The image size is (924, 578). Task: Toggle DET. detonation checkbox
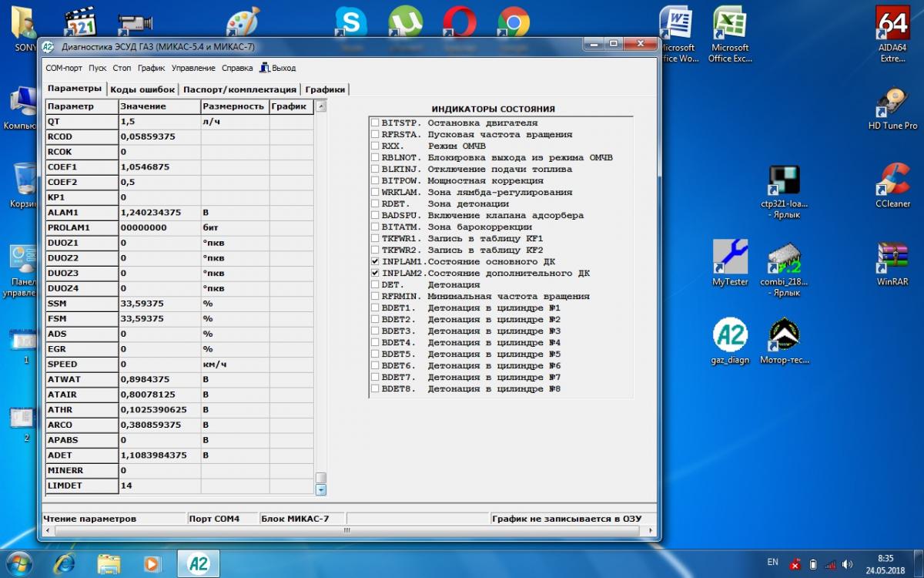[x=375, y=285]
